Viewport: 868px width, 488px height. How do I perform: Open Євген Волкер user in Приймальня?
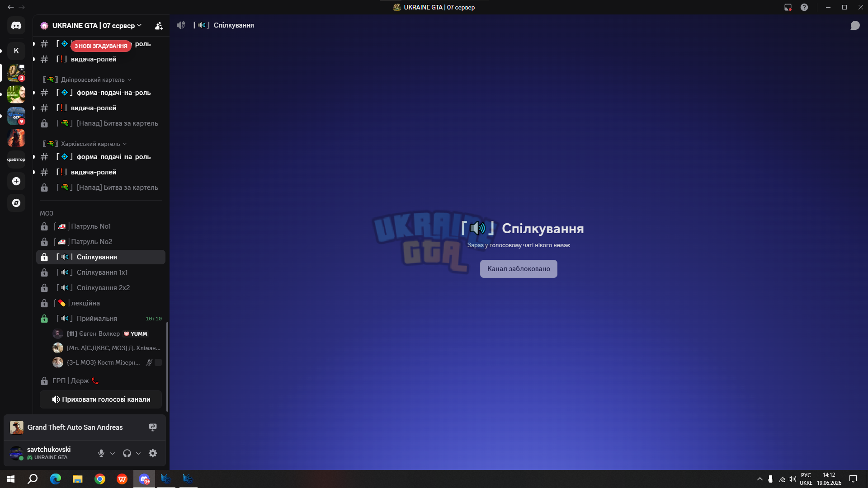tap(107, 334)
